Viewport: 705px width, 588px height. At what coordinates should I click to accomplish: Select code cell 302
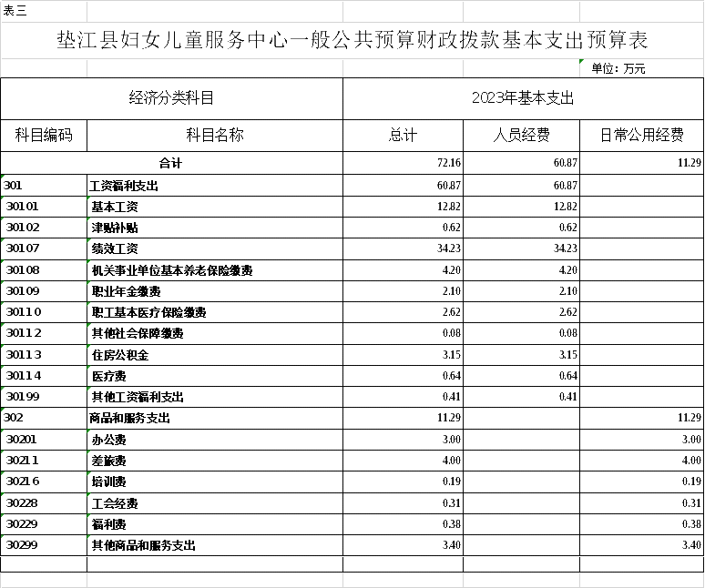44,418
